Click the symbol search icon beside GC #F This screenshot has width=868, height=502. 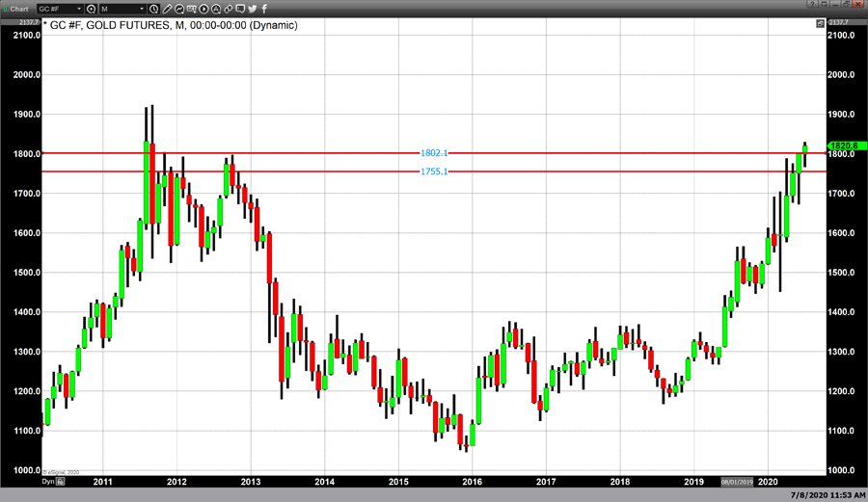91,9
